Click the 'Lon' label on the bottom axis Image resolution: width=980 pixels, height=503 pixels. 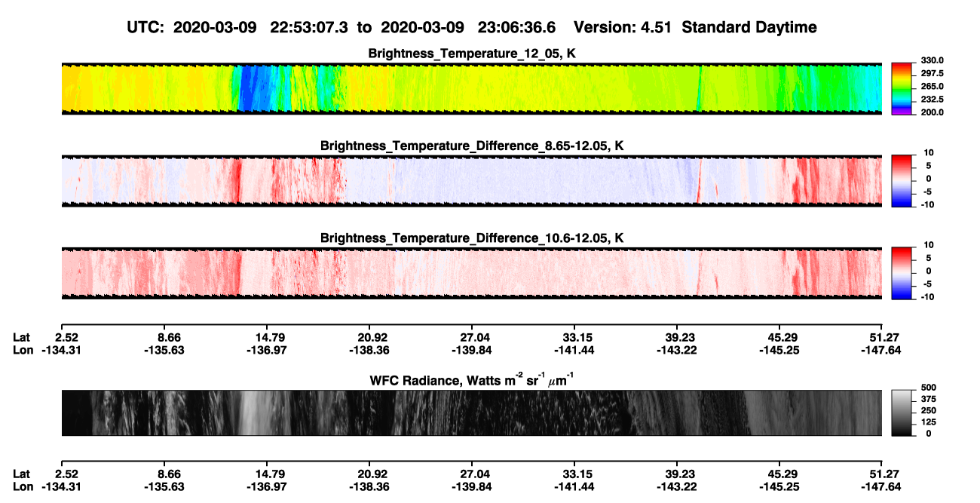point(23,486)
